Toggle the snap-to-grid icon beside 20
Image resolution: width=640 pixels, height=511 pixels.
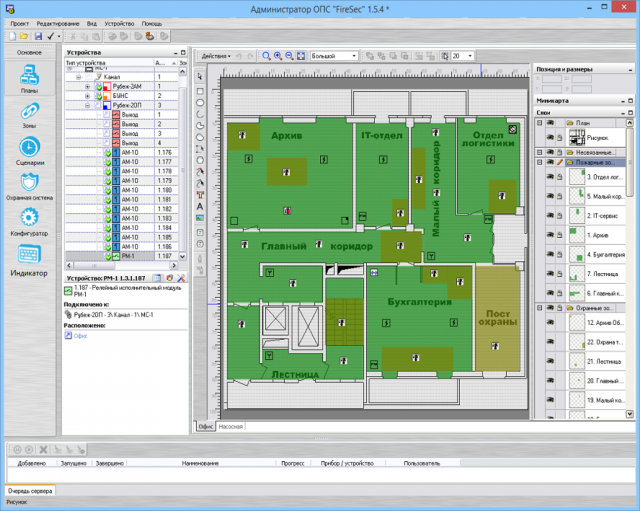[x=445, y=56]
